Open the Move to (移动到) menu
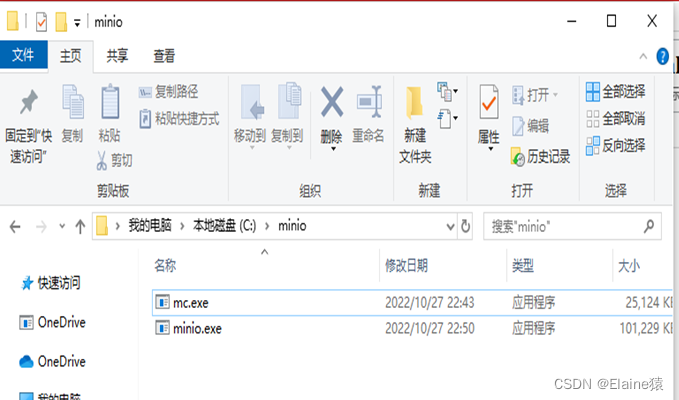This screenshot has height=400, width=679. [250, 117]
